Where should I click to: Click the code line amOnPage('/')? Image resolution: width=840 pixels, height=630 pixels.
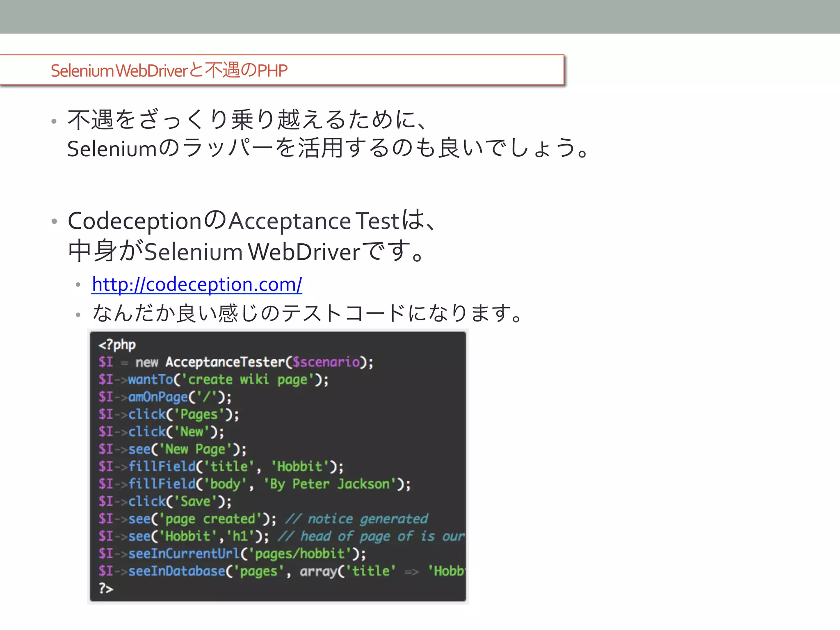point(165,397)
